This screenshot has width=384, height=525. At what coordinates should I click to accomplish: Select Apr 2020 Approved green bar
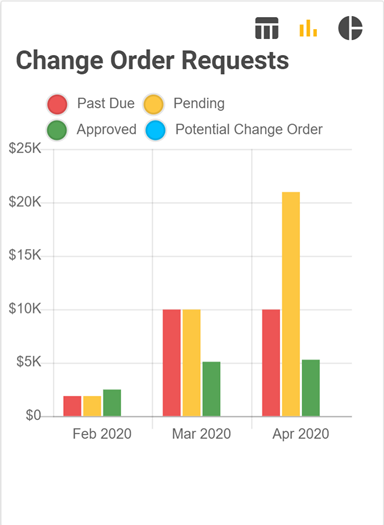311,388
